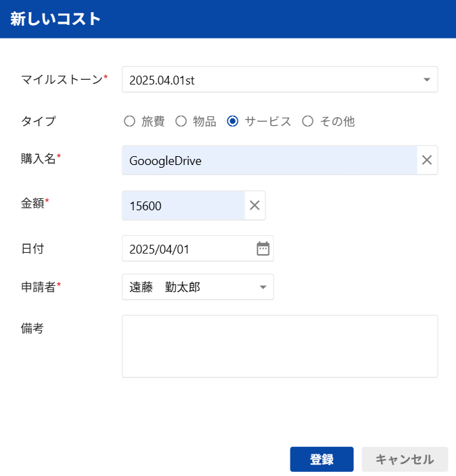Open the マイルストーン combo box 2025.04.01st
456x476 pixels.
point(280,80)
